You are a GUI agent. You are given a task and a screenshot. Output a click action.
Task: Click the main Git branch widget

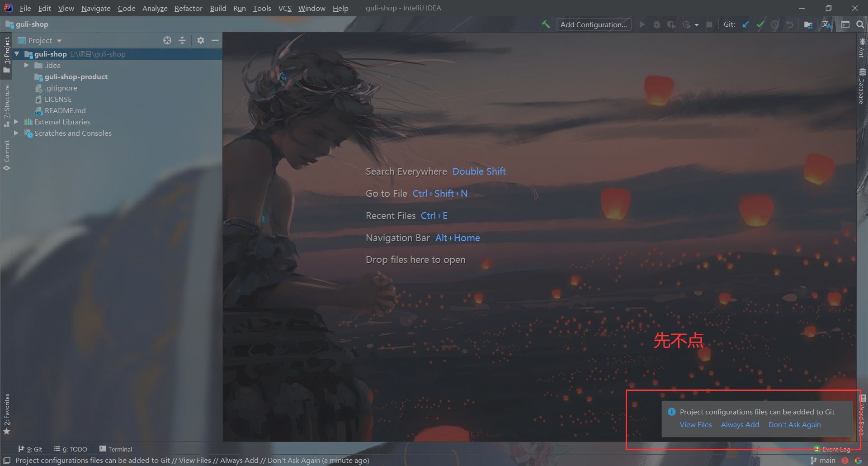click(x=823, y=460)
